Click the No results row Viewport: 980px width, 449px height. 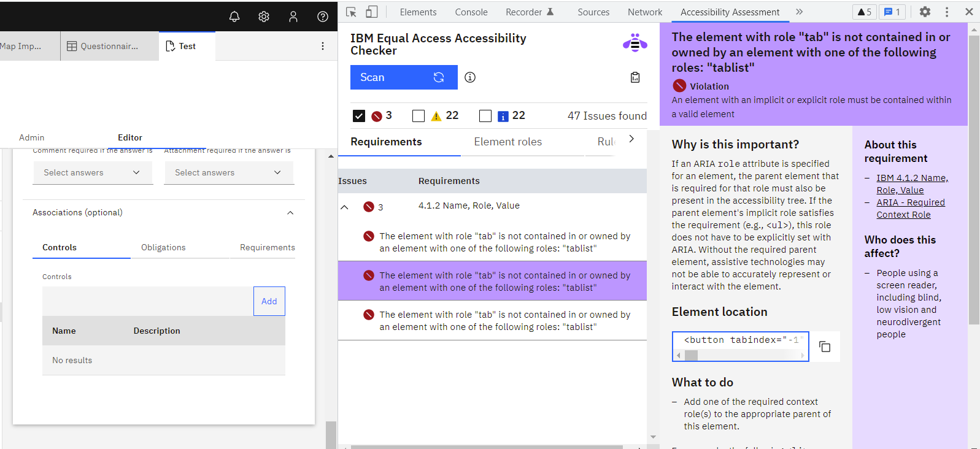(x=164, y=360)
